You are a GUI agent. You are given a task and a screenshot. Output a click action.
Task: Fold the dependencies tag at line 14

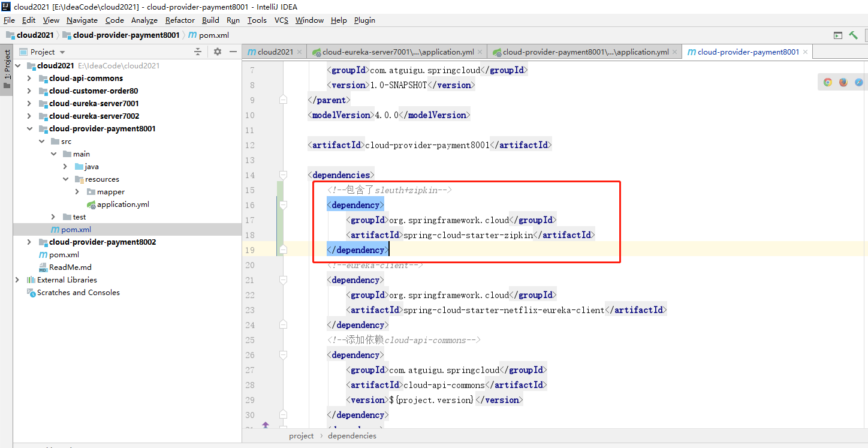[284, 175]
